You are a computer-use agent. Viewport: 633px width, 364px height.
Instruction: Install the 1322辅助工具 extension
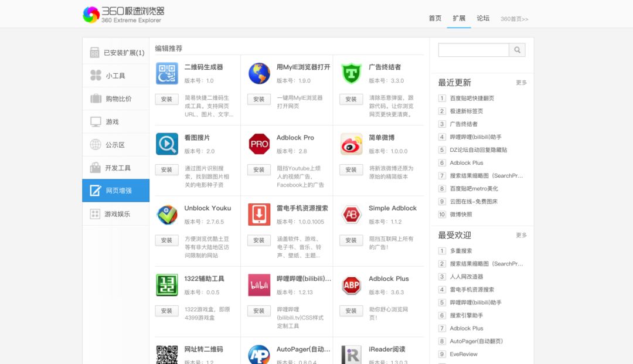pyautogui.click(x=166, y=311)
